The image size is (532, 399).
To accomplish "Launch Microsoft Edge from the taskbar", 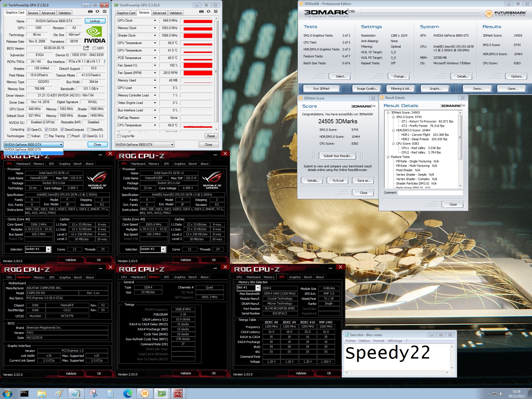I will pos(128,393).
